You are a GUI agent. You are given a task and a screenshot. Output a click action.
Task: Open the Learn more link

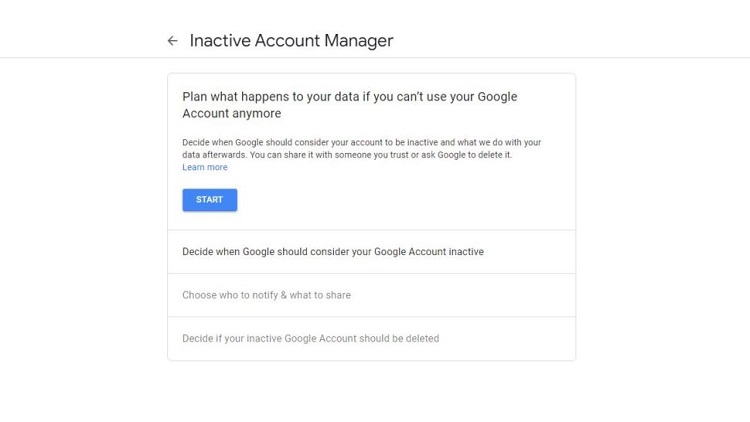(204, 168)
